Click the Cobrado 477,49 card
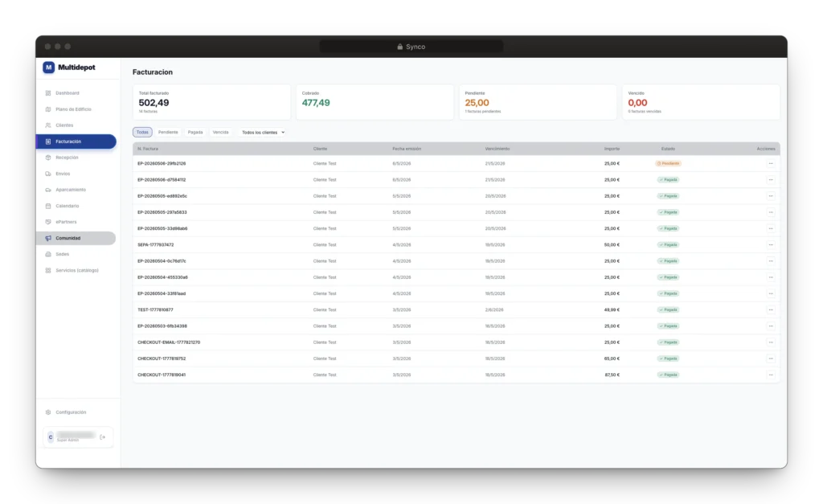Screen dimensions: 823x504 point(375,102)
